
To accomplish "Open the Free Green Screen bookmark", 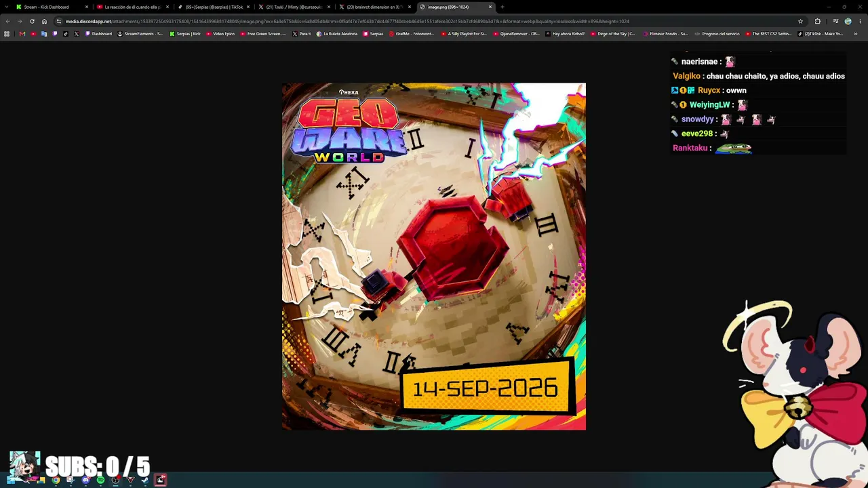I will [264, 34].
